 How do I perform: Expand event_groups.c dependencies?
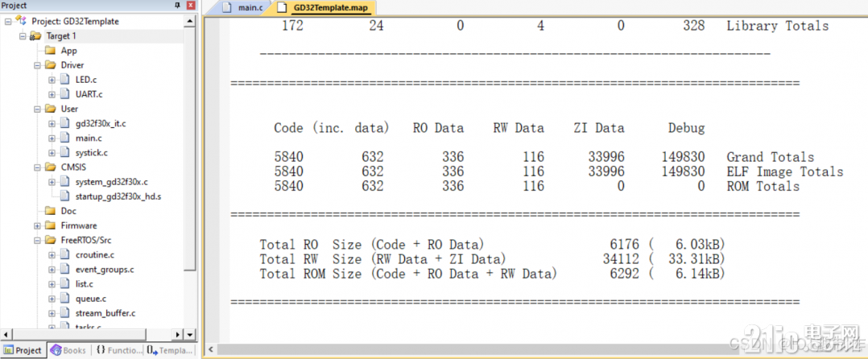point(52,270)
